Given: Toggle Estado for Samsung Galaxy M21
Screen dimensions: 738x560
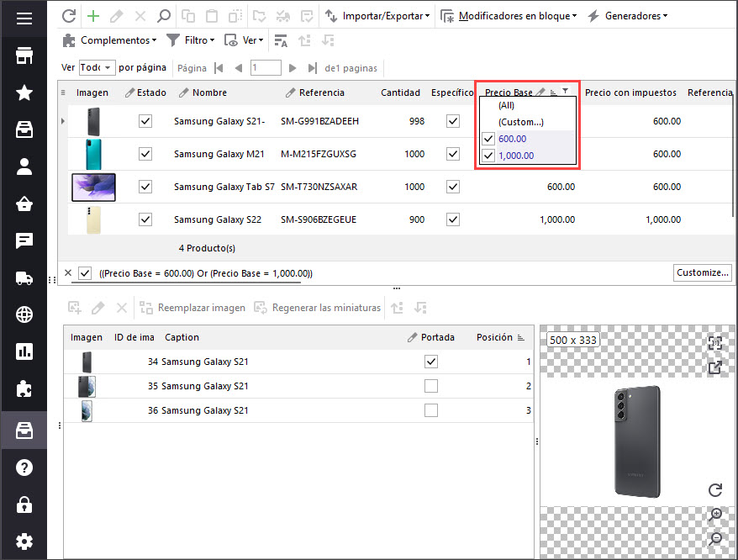Looking at the screenshot, I should click(145, 154).
